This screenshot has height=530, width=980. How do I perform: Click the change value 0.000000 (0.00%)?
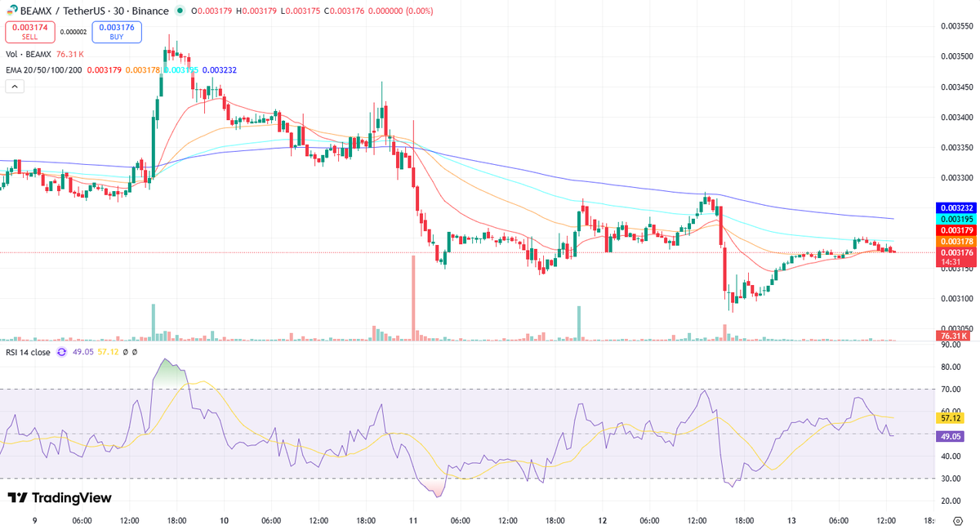pos(401,11)
